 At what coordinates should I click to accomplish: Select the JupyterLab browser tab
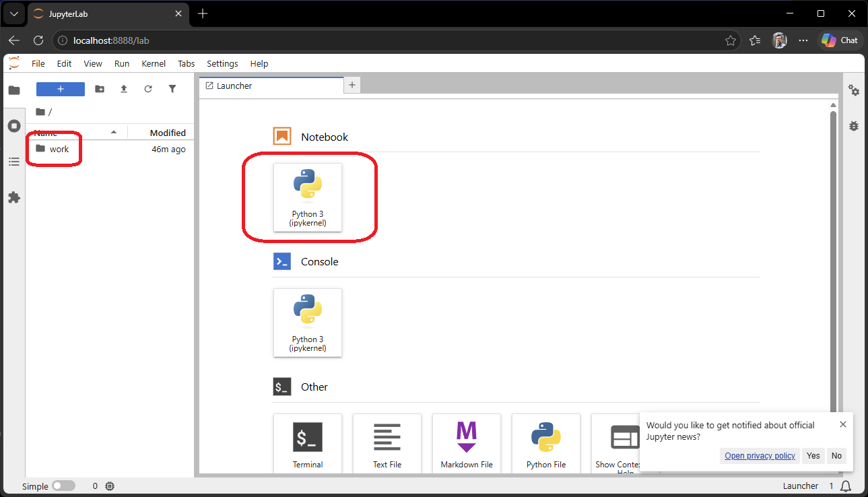click(x=106, y=13)
